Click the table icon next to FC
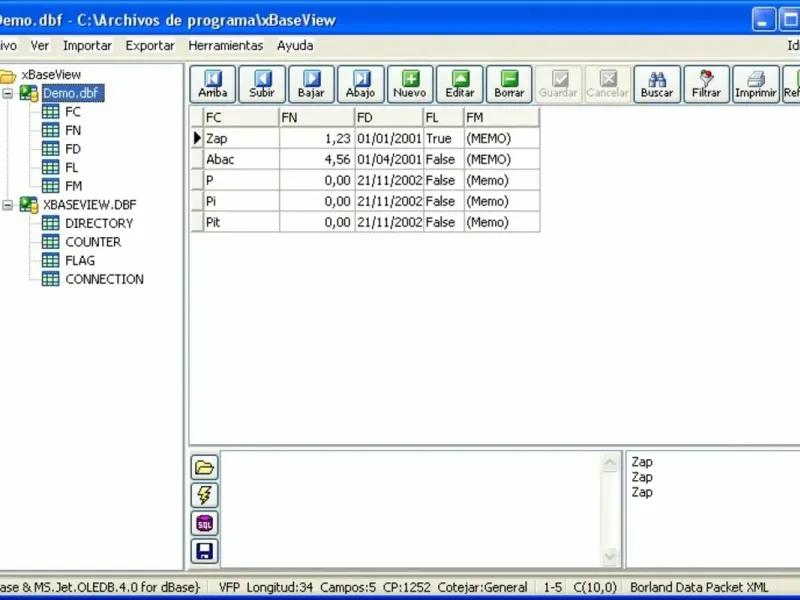The width and height of the screenshot is (800, 600). click(x=51, y=112)
